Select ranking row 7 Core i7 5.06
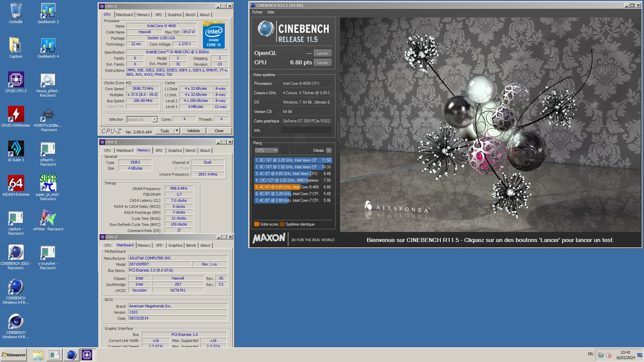 click(x=293, y=200)
